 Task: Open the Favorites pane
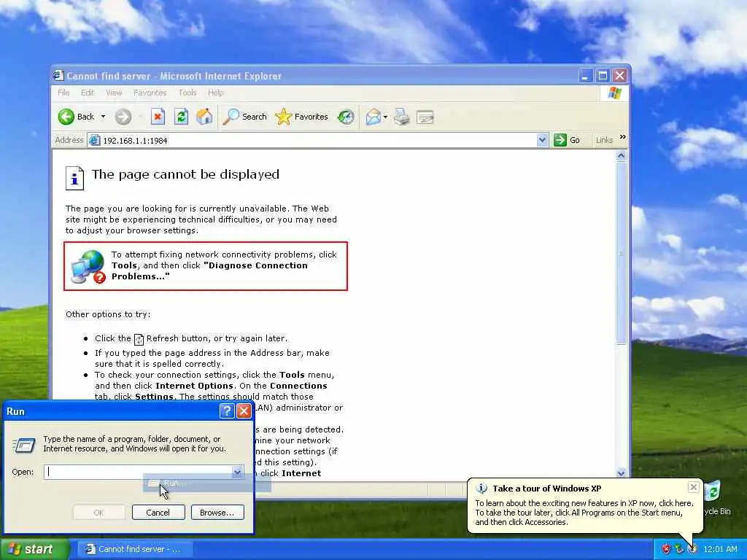pos(301,117)
